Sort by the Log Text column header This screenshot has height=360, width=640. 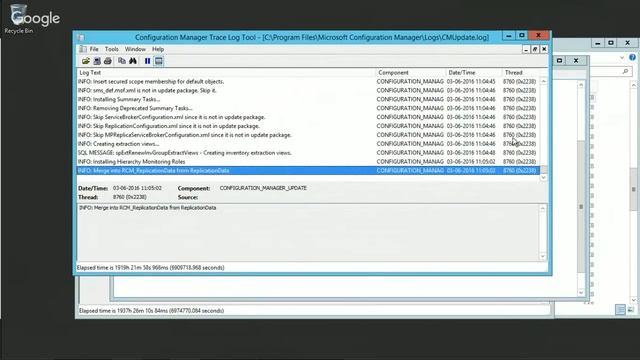point(226,73)
